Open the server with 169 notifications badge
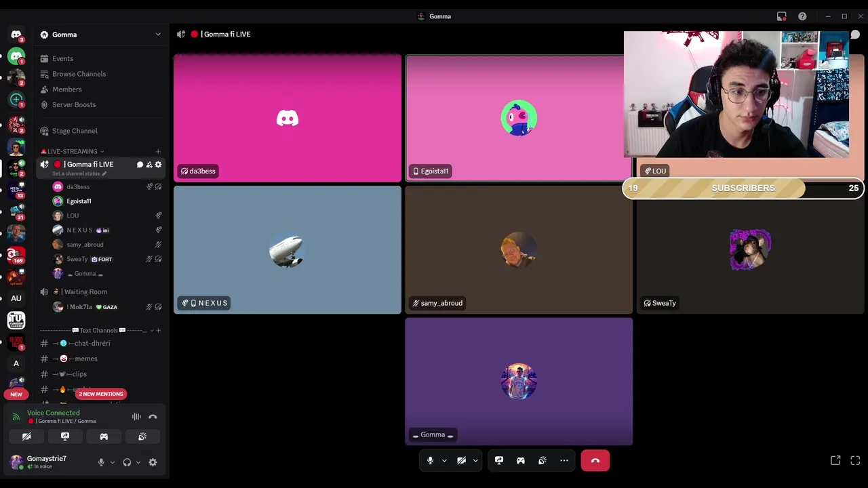This screenshot has height=488, width=868. coord(16,255)
